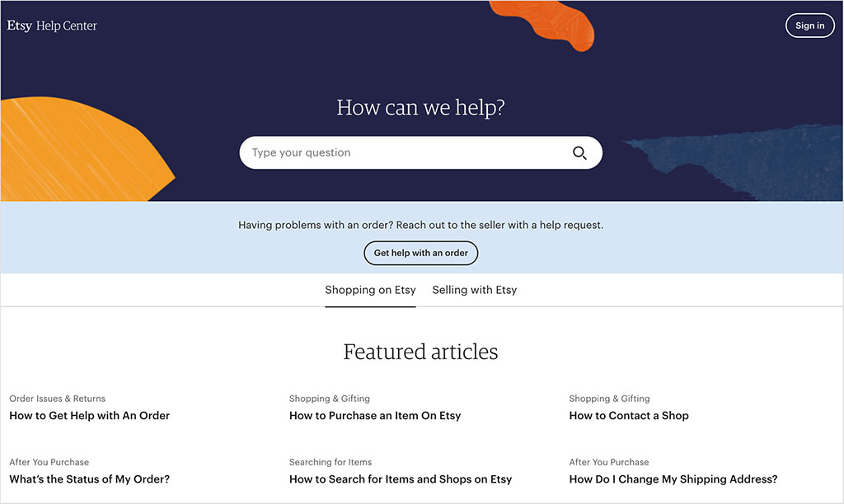The height and width of the screenshot is (504, 844).
Task: Click the search magnifying glass icon
Action: 579,152
